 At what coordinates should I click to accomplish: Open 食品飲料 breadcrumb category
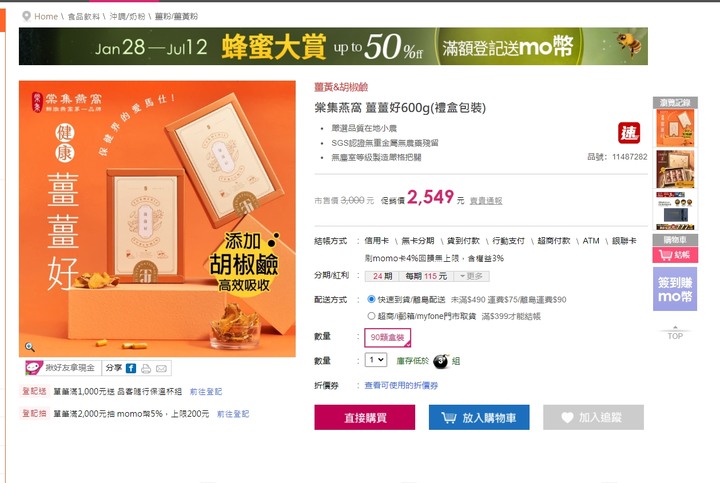(x=84, y=17)
